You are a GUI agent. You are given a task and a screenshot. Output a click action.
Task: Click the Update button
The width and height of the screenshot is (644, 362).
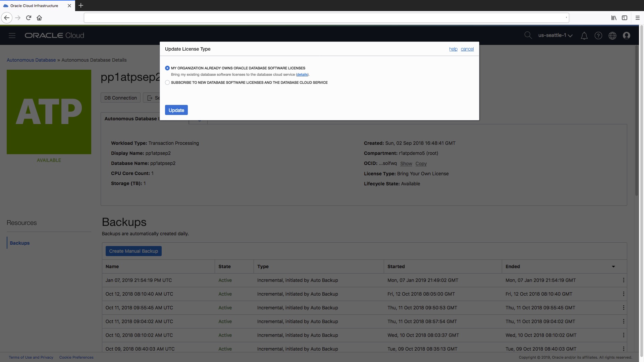(x=176, y=110)
